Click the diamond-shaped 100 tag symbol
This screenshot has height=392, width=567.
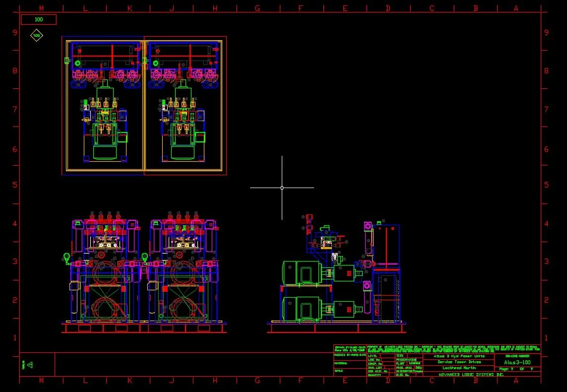coord(37,35)
